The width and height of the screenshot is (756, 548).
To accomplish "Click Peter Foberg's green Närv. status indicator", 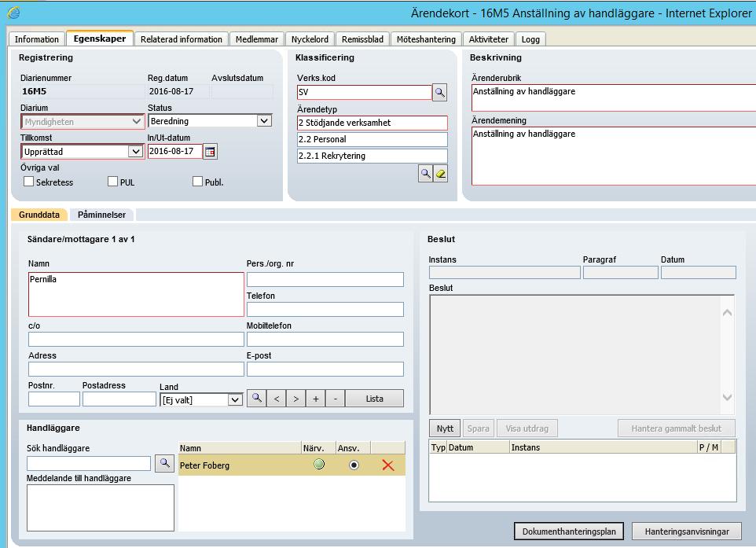I will [319, 465].
